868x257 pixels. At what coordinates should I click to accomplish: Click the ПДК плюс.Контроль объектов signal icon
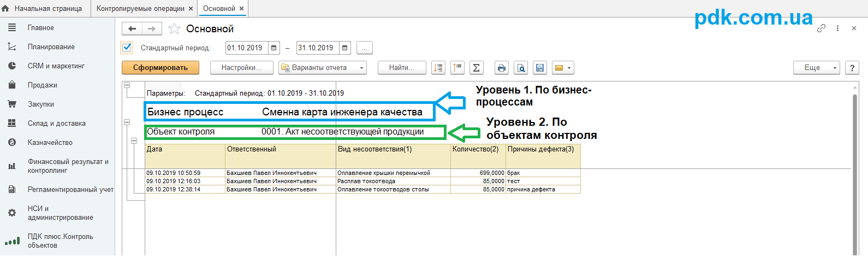(12, 241)
